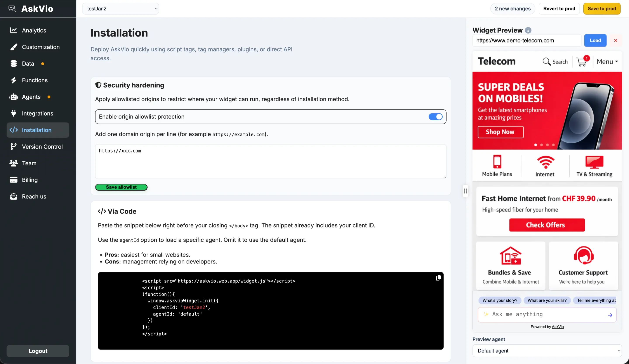The height and width of the screenshot is (364, 629).
Task: Click the send arrow in chat widget
Action: pyautogui.click(x=610, y=315)
